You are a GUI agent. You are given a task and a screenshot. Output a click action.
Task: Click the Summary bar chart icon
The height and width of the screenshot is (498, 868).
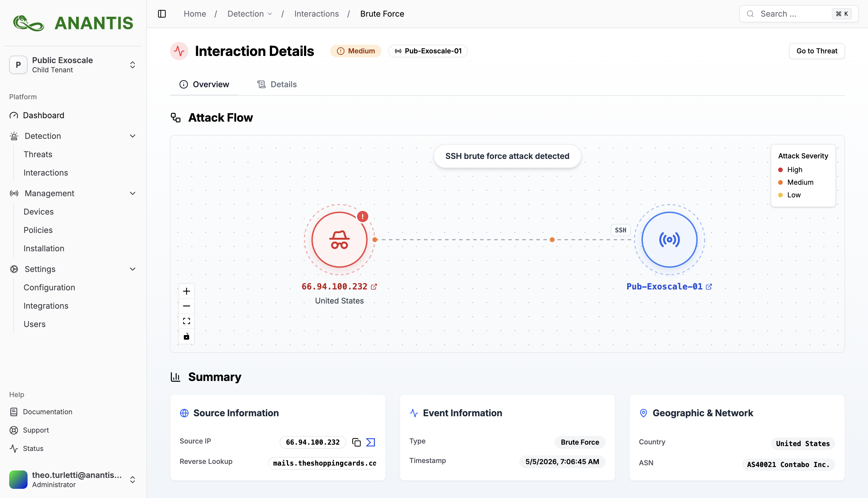pyautogui.click(x=175, y=377)
